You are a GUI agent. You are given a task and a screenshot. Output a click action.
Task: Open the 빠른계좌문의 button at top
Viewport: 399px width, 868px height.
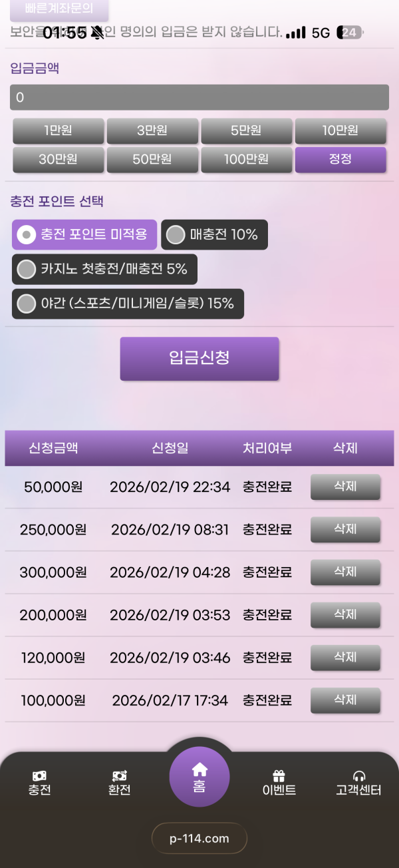(59, 9)
